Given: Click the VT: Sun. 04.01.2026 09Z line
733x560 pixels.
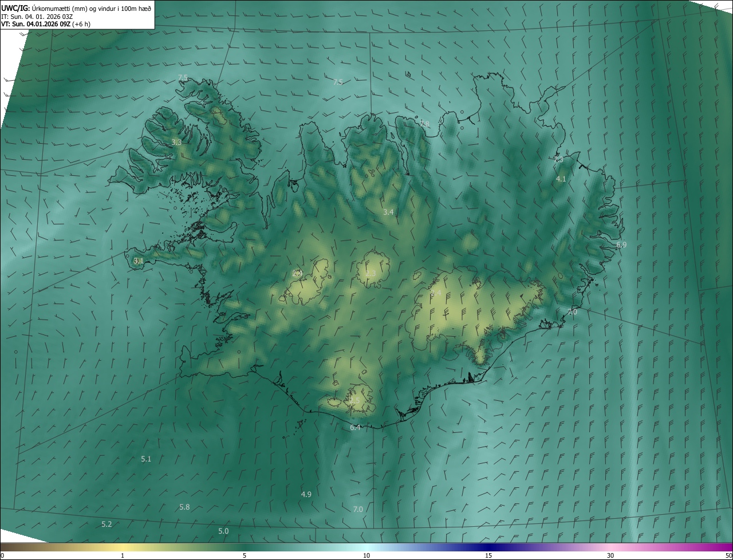Looking at the screenshot, I should 46,24.
